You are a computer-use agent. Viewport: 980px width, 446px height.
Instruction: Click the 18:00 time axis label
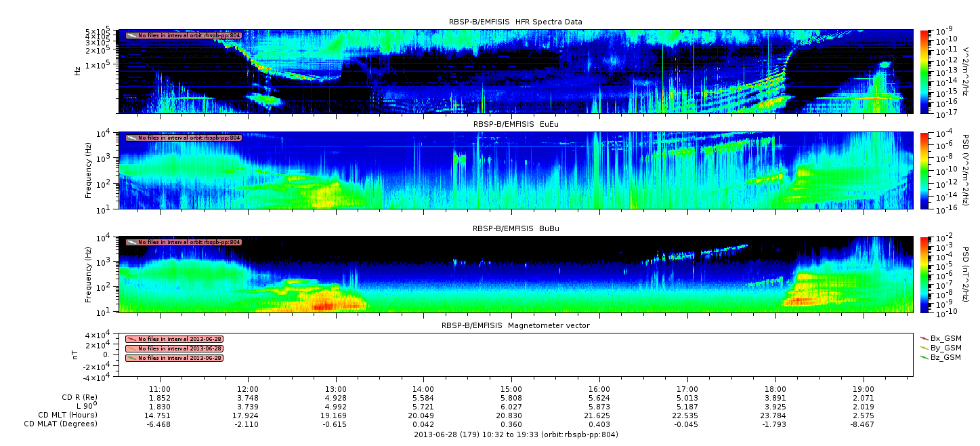[775, 389]
